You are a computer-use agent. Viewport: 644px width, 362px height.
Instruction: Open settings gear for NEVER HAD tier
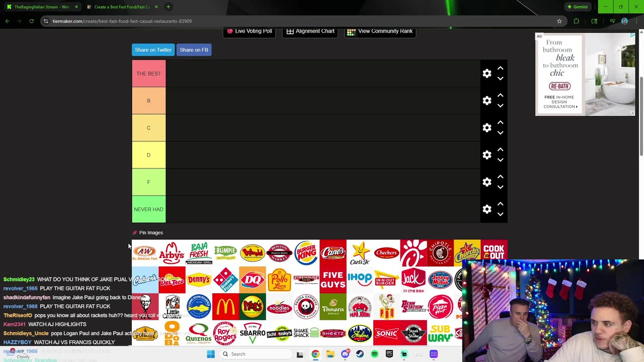coord(487,209)
